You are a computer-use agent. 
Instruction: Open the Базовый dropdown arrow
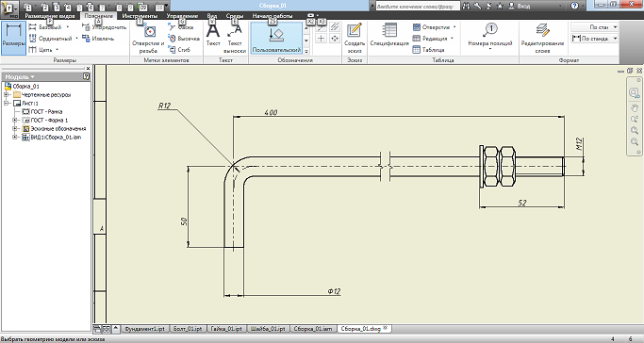coord(67,27)
